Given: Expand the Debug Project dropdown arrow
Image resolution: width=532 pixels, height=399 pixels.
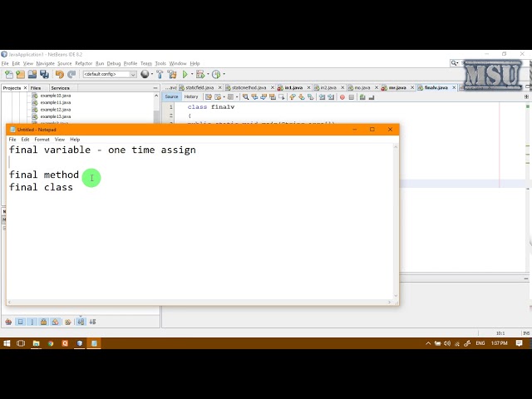Looking at the screenshot, I should (208, 74).
